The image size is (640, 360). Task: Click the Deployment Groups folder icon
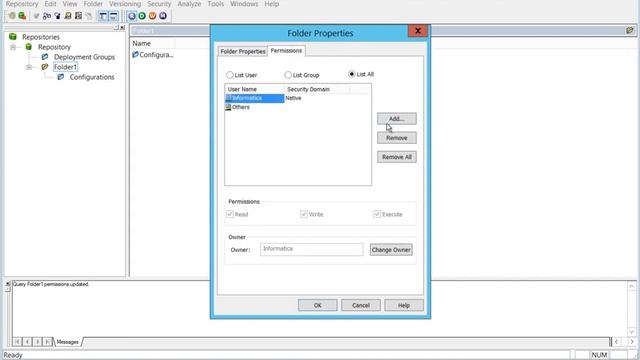[x=44, y=57]
